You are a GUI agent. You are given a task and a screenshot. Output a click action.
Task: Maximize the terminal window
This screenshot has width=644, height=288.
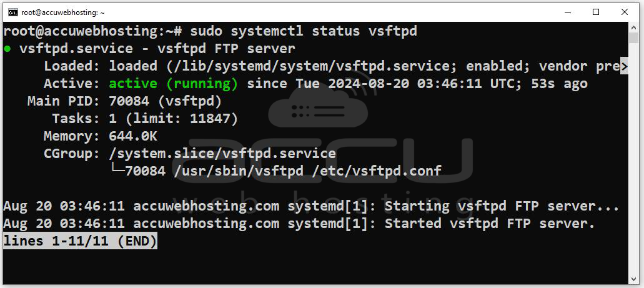[x=596, y=12]
